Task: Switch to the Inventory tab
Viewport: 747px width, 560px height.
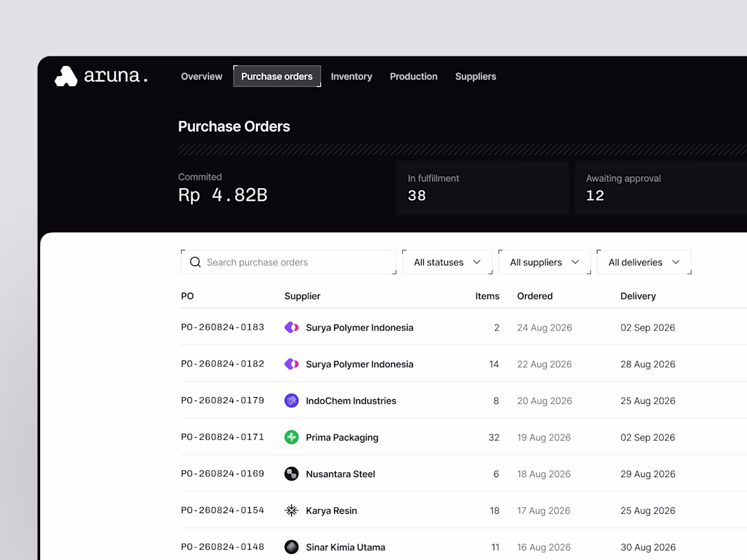Action: coord(352,76)
